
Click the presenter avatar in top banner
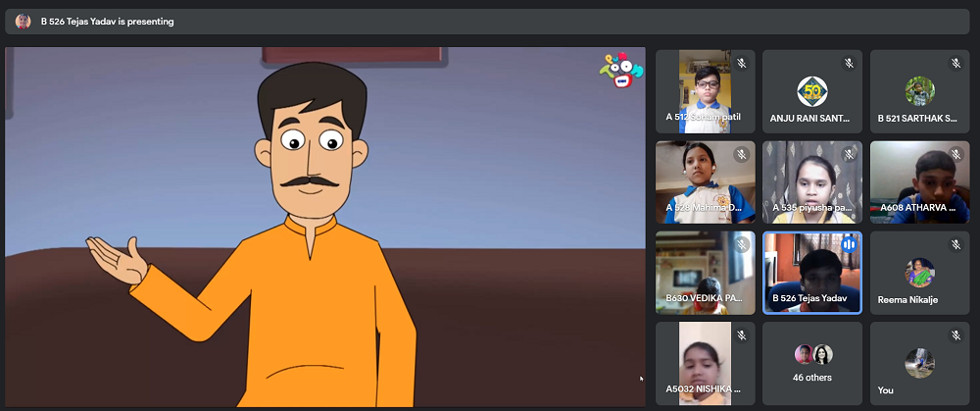point(23,21)
